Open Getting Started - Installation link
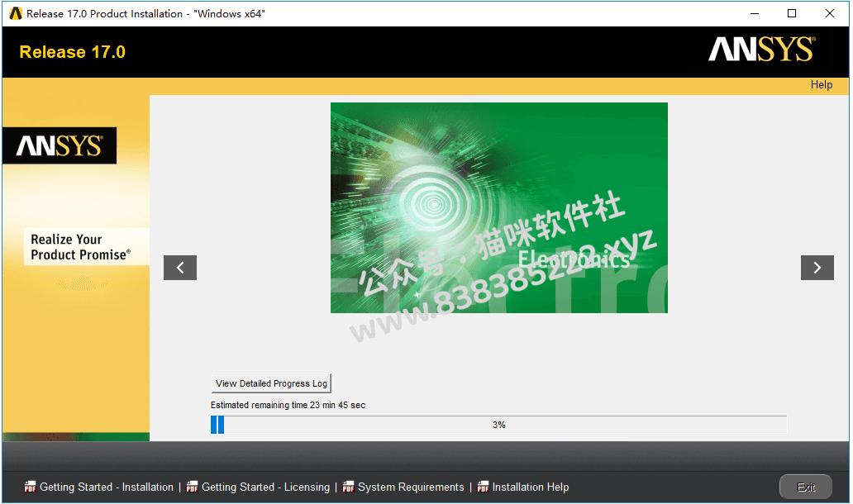Image resolution: width=853 pixels, height=504 pixels. coord(107,487)
